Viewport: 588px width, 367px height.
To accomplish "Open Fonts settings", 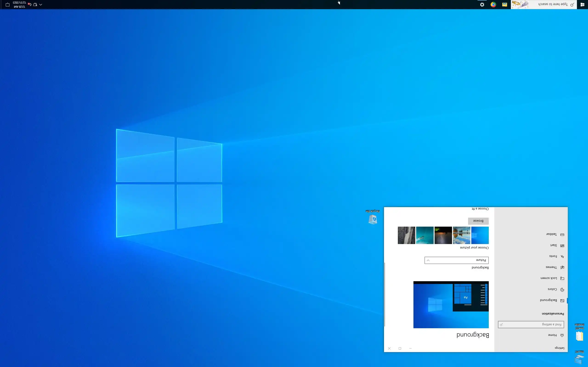I will tap(553, 256).
